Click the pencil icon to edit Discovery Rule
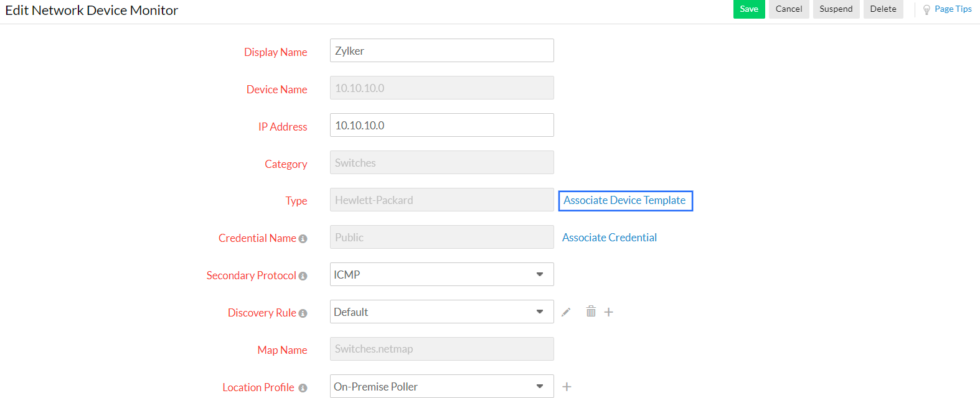This screenshot has height=398, width=980. click(566, 312)
